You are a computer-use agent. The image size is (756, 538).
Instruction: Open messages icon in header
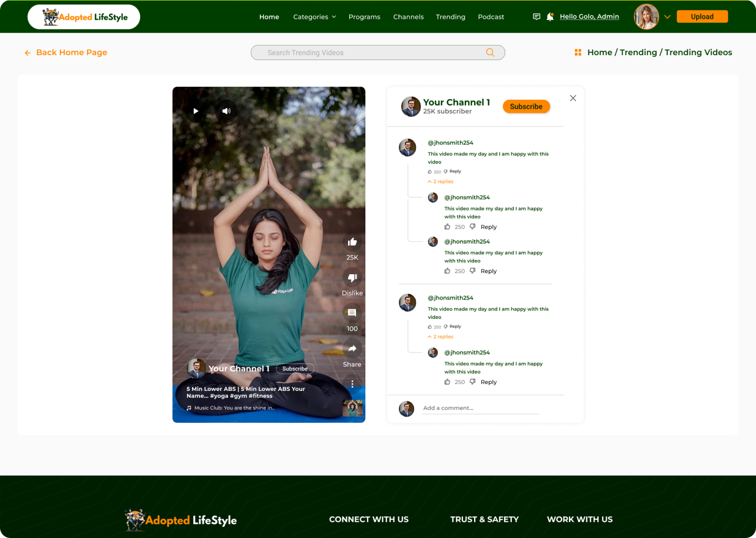coord(537,17)
